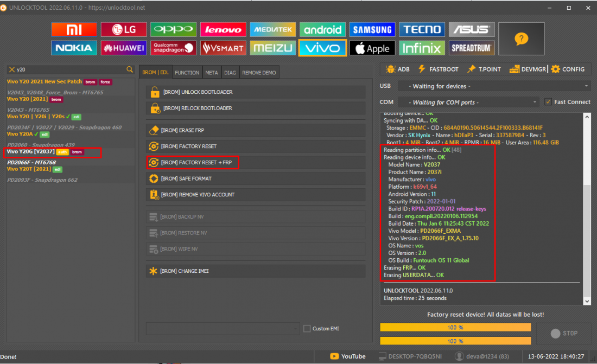Image resolution: width=597 pixels, height=364 pixels.
Task: Clear the model search with the X icon
Action: 12,69
